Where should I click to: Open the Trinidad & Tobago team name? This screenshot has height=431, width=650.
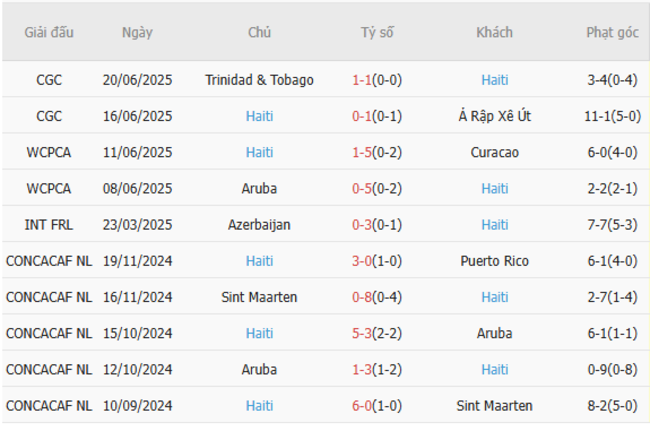(x=259, y=80)
